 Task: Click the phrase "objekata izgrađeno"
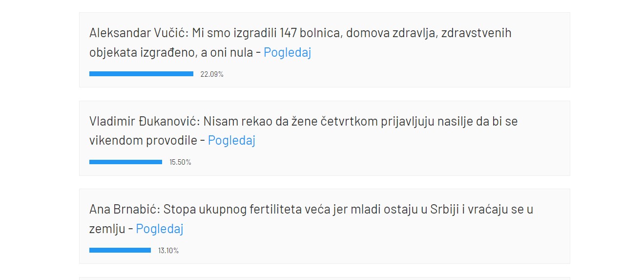click(x=143, y=53)
